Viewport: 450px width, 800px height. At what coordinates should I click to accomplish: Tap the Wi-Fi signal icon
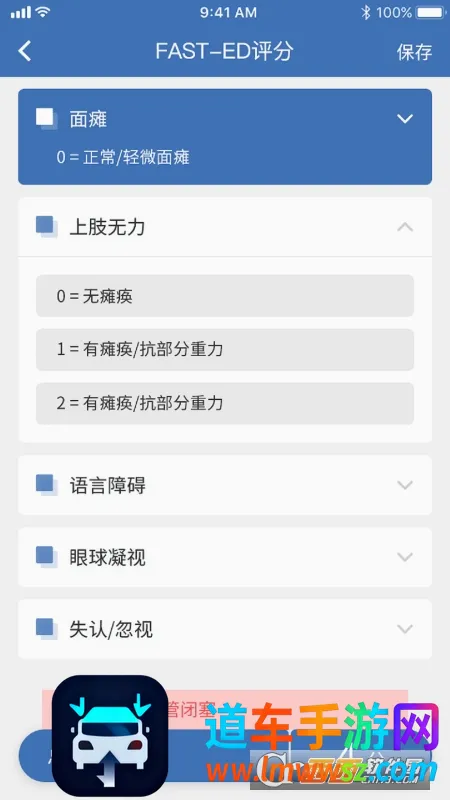point(44,12)
